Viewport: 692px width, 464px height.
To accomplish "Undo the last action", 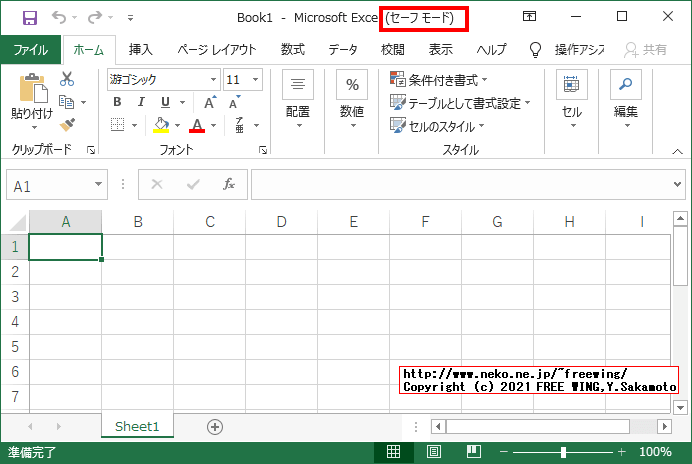I will (59, 18).
